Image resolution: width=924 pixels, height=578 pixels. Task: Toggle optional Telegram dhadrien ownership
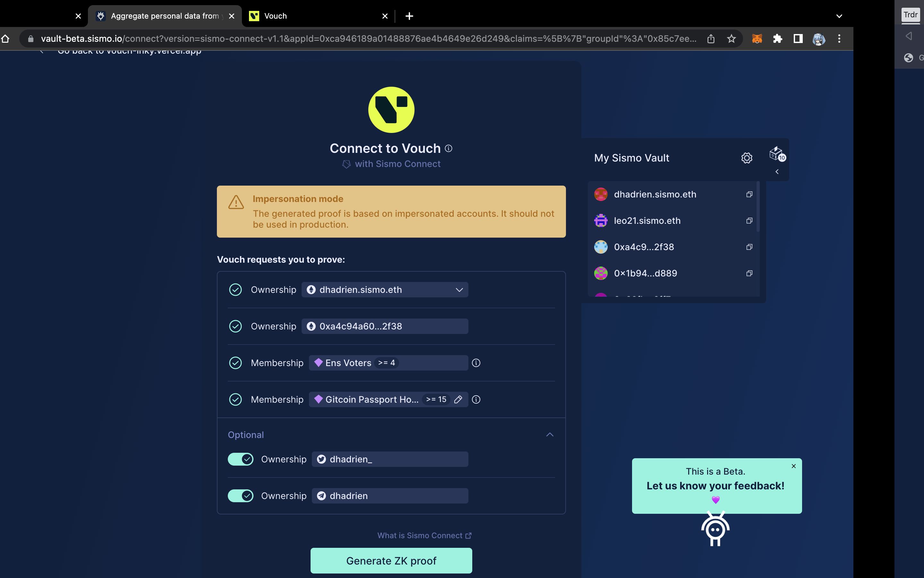coord(241,496)
